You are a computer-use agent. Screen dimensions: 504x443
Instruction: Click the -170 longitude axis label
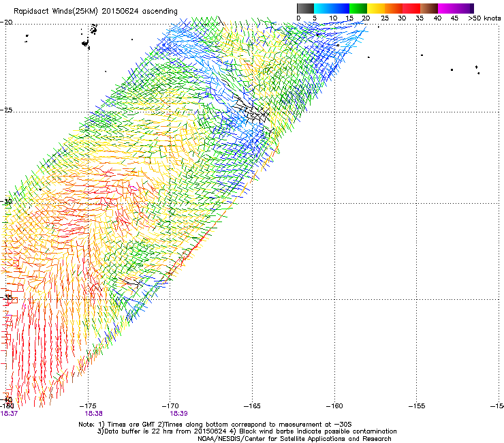(x=170, y=406)
